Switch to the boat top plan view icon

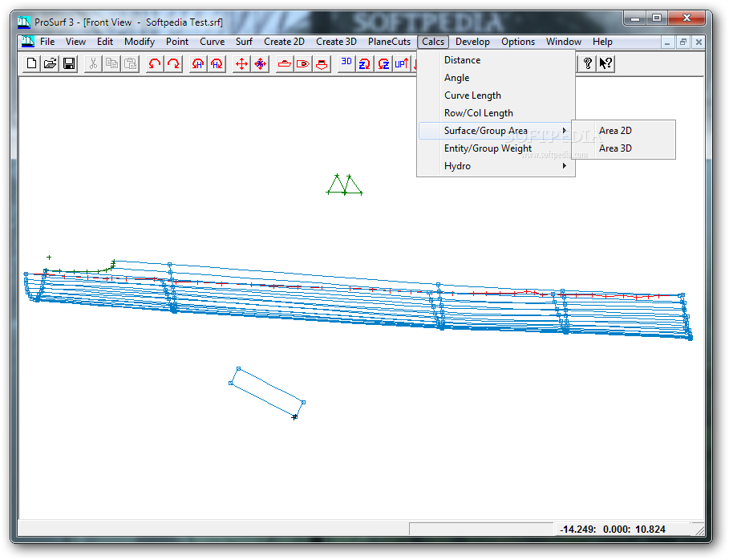click(x=302, y=63)
